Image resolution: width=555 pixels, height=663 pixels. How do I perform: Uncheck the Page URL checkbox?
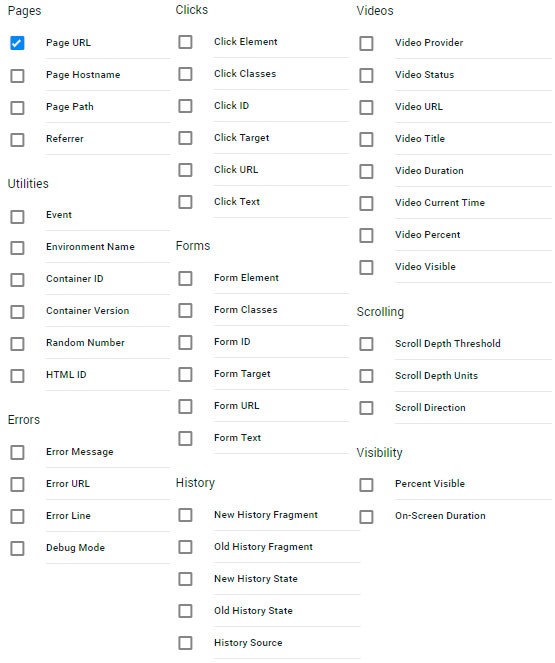tap(17, 43)
